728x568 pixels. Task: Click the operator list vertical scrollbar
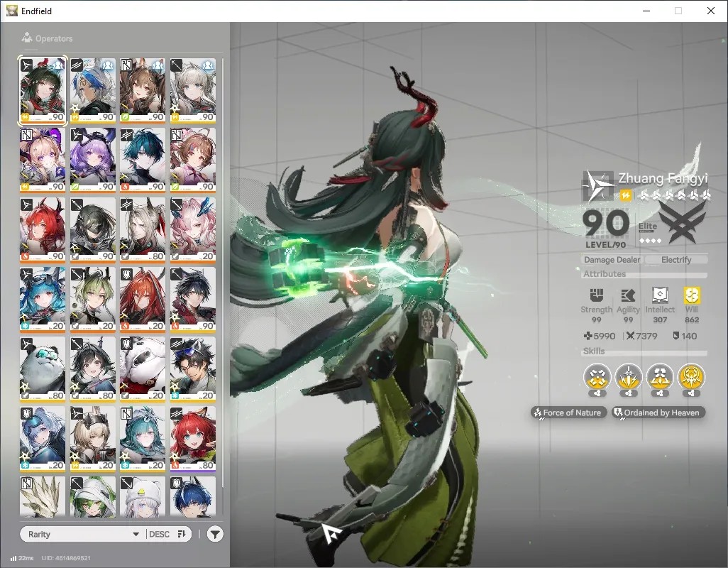tap(222, 273)
